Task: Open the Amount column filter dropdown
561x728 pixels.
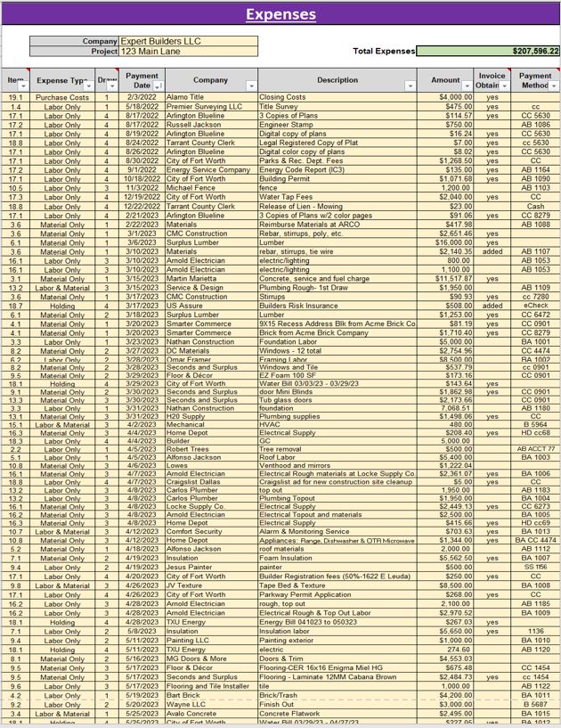Action: pos(467,86)
